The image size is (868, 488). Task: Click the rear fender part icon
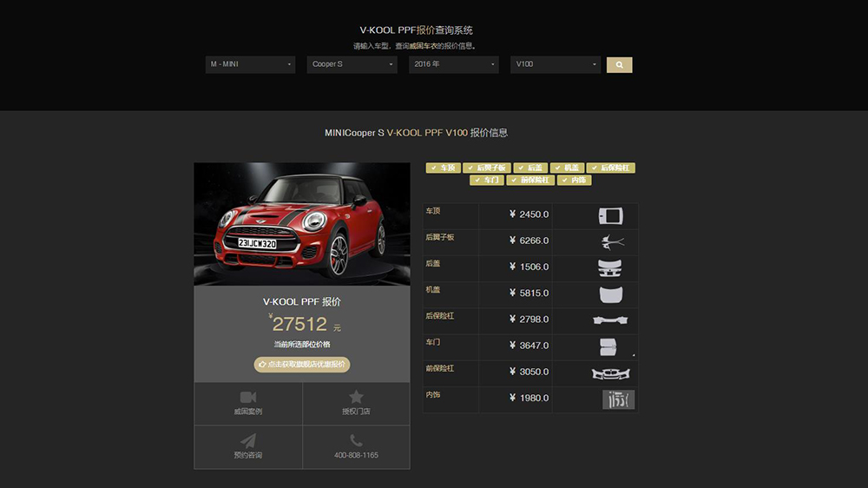(x=612, y=241)
